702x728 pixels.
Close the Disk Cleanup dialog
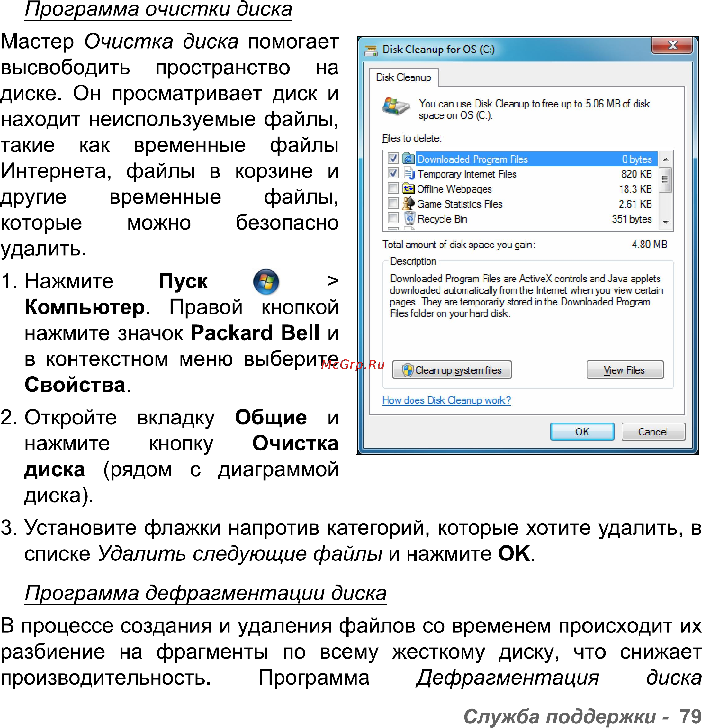672,45
